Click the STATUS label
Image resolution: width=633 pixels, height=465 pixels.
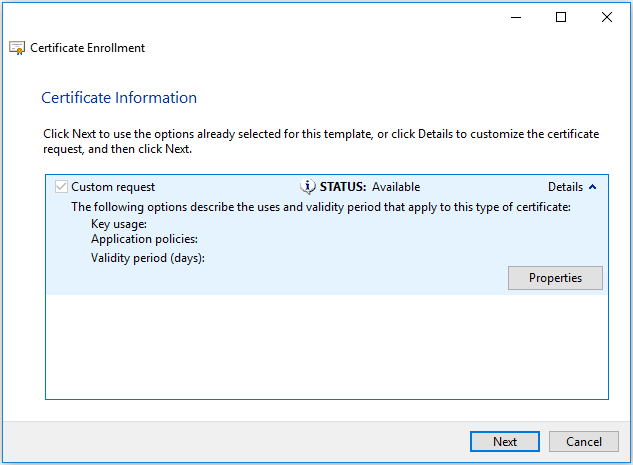343,187
